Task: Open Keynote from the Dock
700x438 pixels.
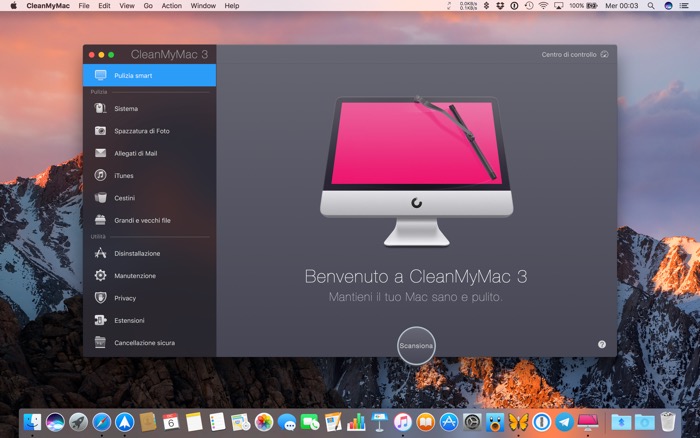Action: [x=379, y=422]
